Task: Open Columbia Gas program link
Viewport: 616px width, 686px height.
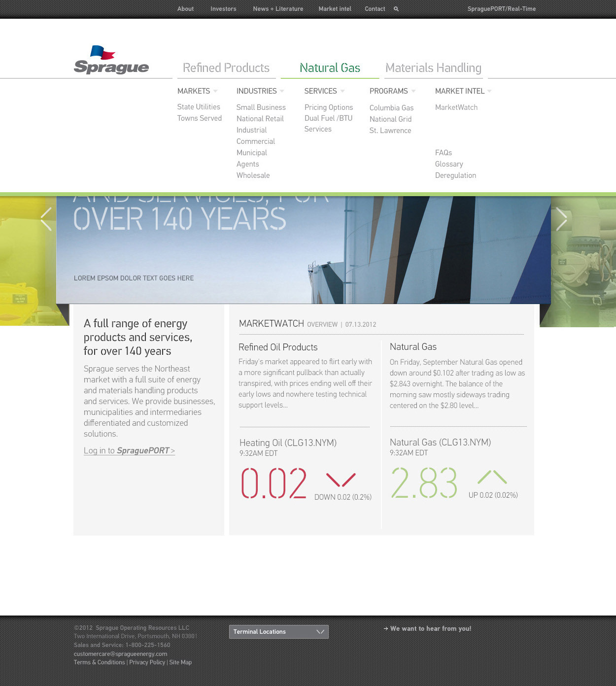Action: click(x=392, y=108)
